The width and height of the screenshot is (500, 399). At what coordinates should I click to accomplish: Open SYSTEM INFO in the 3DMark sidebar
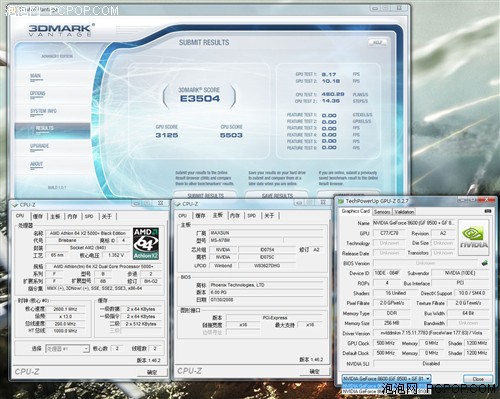click(x=43, y=112)
